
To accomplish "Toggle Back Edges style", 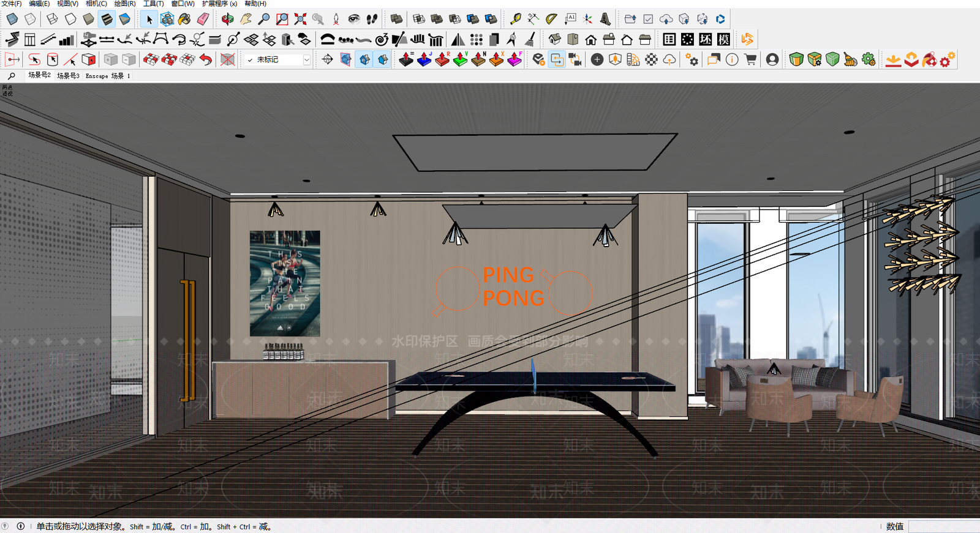I will click(x=29, y=20).
